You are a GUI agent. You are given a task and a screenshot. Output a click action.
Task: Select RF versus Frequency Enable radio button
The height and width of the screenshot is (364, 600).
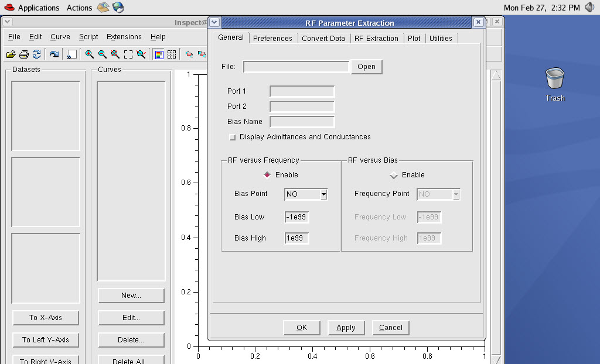267,175
